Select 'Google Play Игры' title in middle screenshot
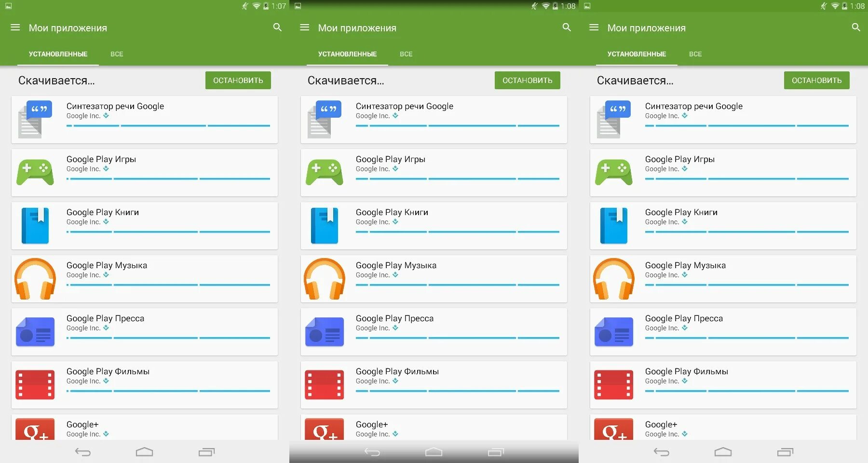 (x=391, y=159)
